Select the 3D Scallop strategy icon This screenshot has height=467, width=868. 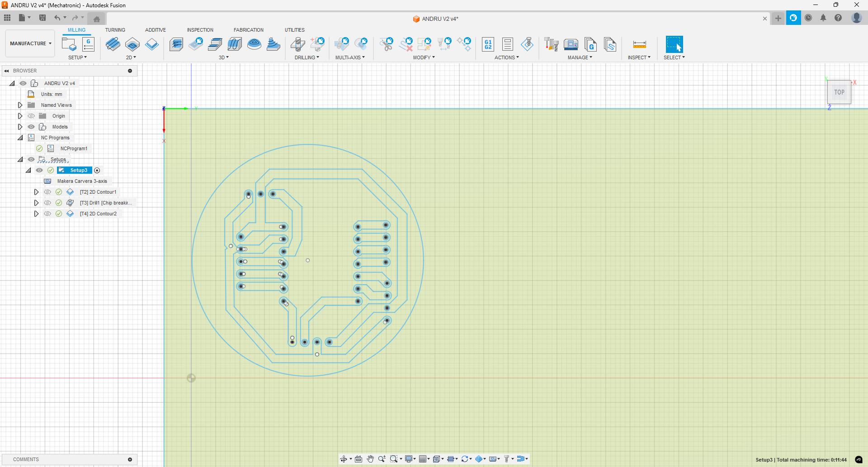254,44
